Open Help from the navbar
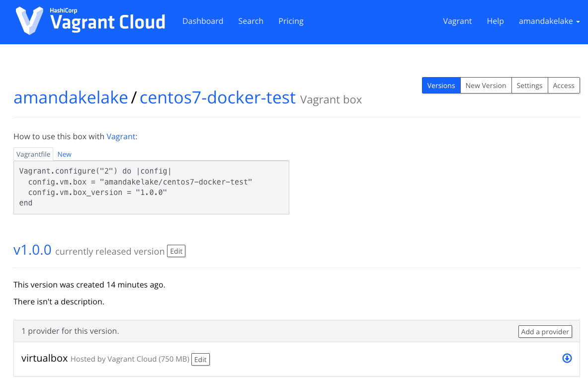Viewport: 588px width, 386px height. 495,21
